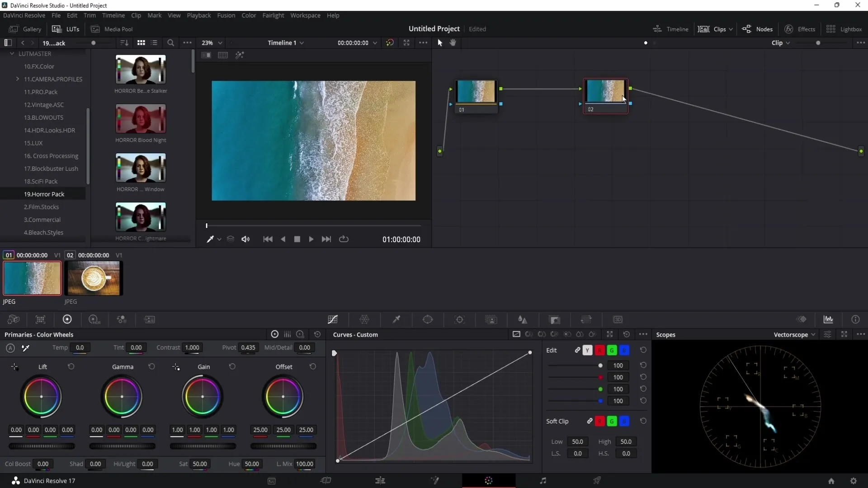The image size is (868, 488).
Task: Click the Reset Gamma wheel button
Action: click(151, 367)
